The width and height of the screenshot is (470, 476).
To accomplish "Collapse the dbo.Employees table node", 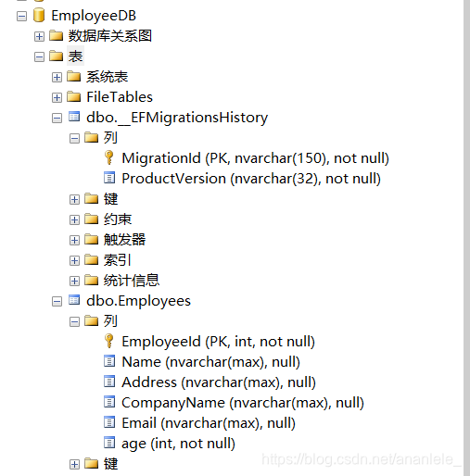I will 57,301.
